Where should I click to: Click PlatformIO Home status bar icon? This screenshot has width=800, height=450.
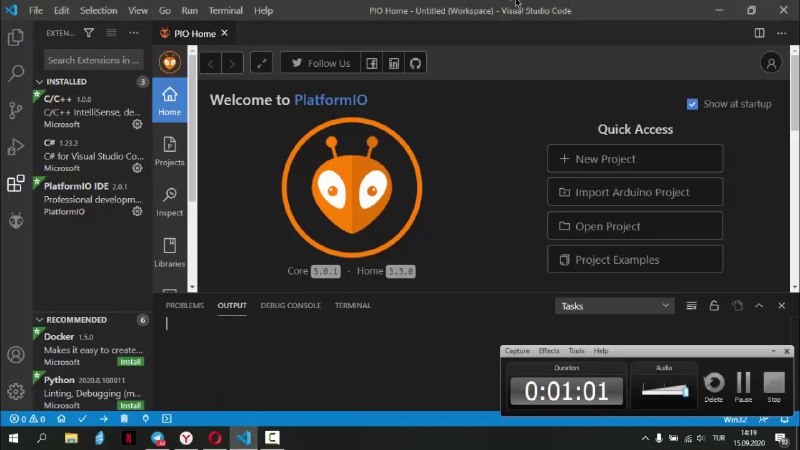pyautogui.click(x=61, y=419)
